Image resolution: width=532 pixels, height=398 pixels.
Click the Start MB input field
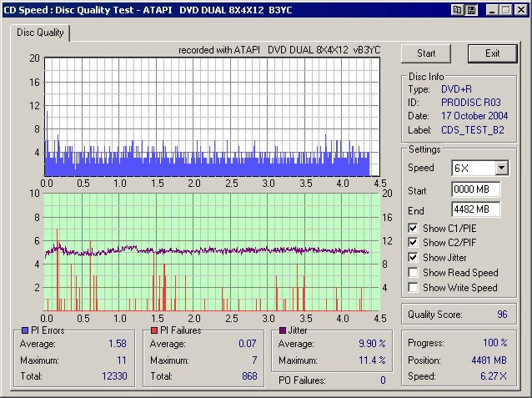[475, 189]
